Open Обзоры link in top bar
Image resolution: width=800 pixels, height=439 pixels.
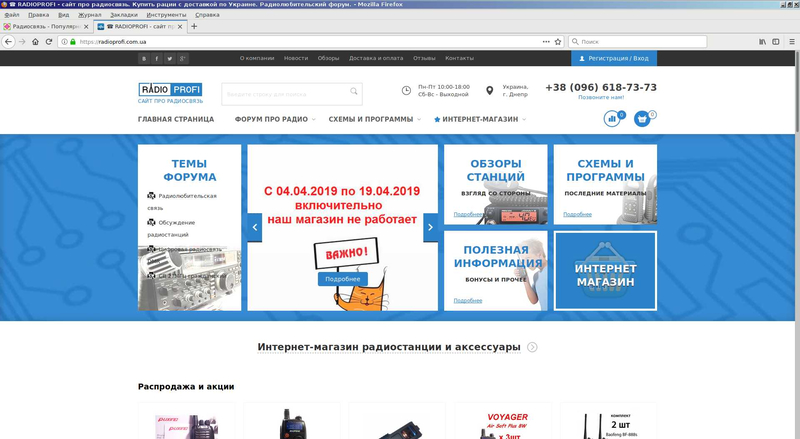pyautogui.click(x=328, y=58)
